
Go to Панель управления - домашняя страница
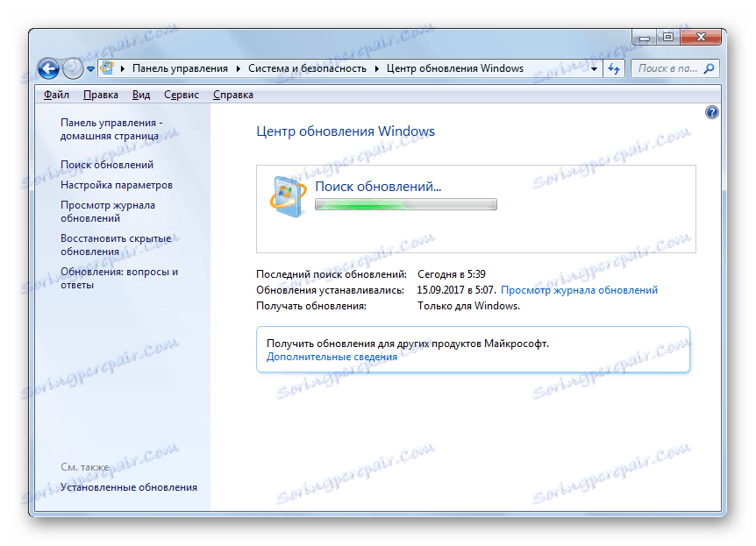(111, 129)
